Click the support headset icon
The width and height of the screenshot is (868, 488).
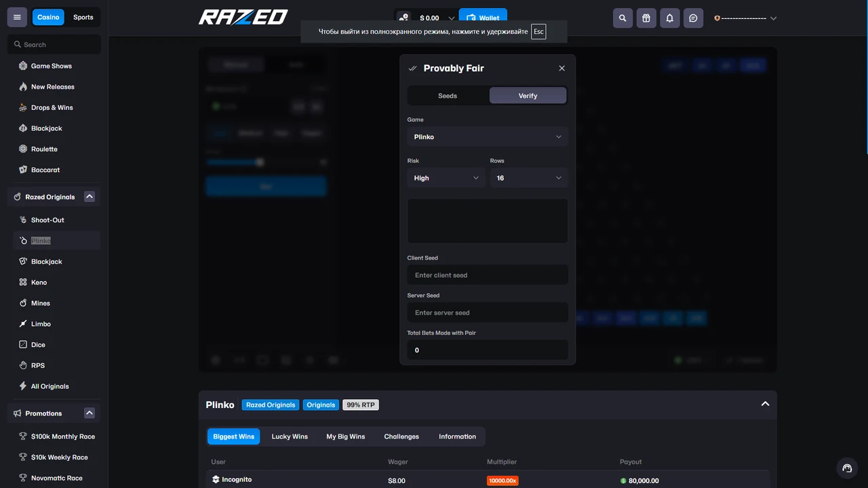point(847,468)
